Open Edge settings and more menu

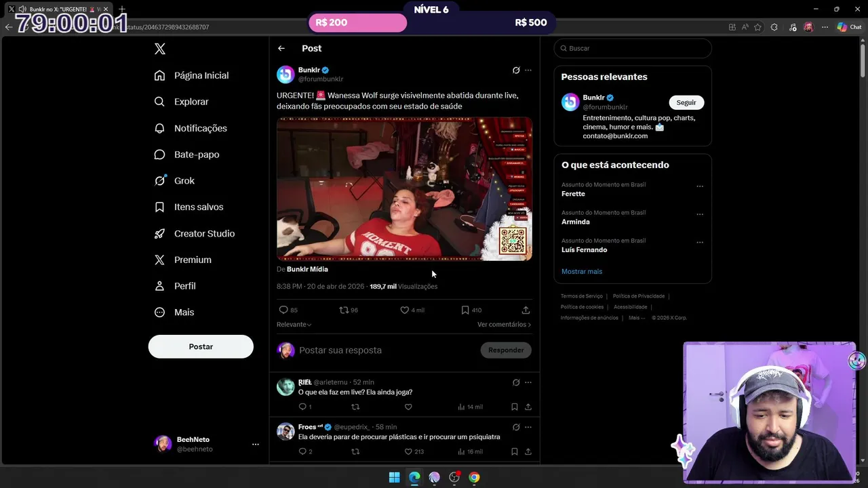point(825,27)
